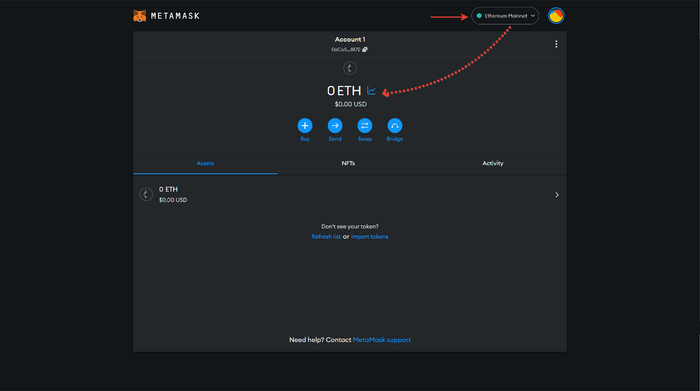Expand the 0 ETH asset row chevron
Screen dimensions: 700x391
(x=557, y=195)
